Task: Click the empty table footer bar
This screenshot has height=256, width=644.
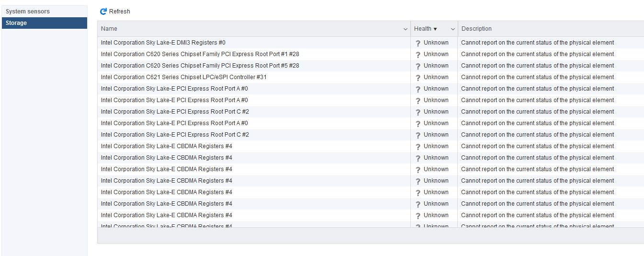Action: [x=370, y=235]
